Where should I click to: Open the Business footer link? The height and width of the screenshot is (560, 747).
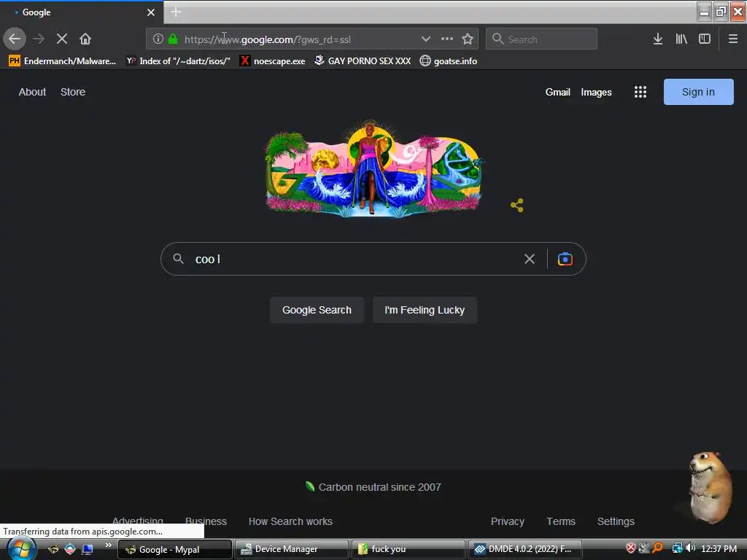pyautogui.click(x=206, y=521)
